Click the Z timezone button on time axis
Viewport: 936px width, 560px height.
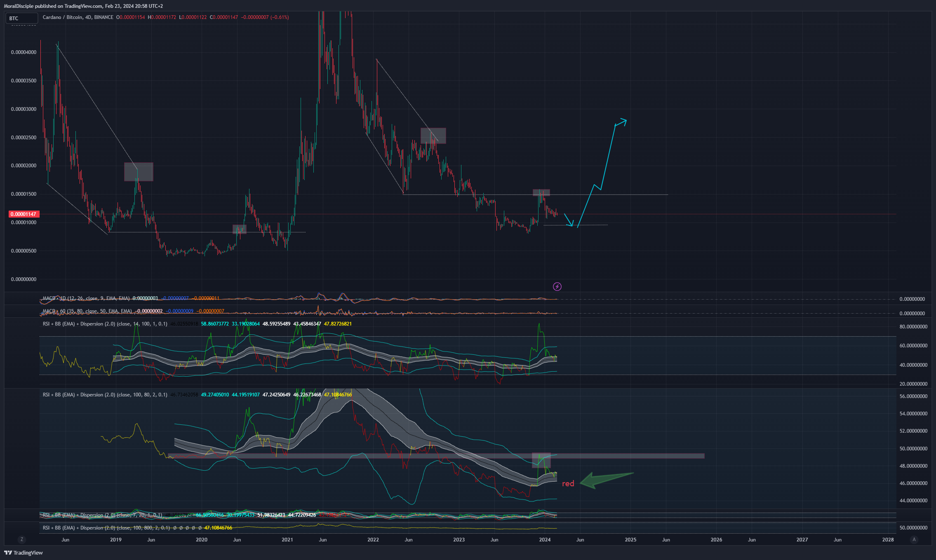(x=22, y=539)
